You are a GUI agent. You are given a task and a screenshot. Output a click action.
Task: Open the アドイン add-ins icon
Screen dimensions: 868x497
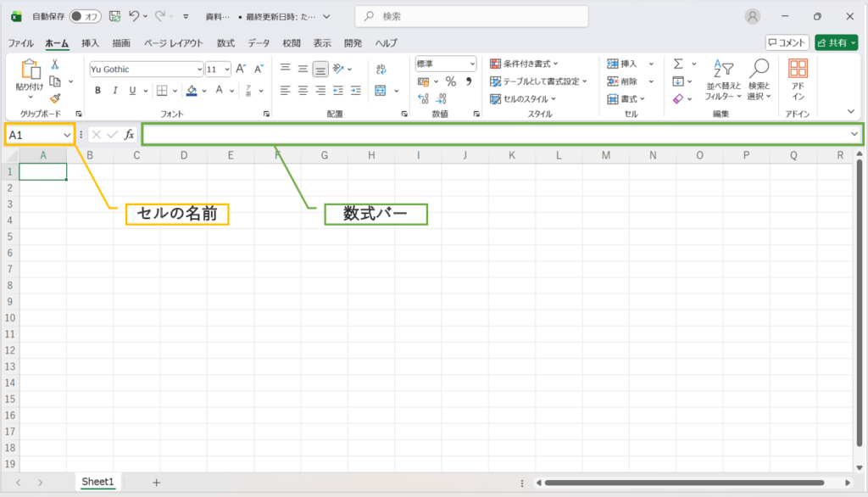pos(798,79)
